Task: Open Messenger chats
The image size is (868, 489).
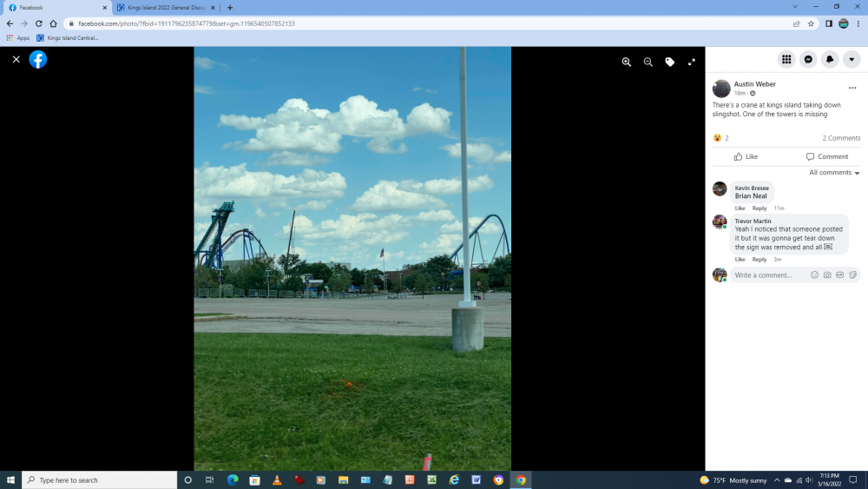Action: pyautogui.click(x=808, y=59)
